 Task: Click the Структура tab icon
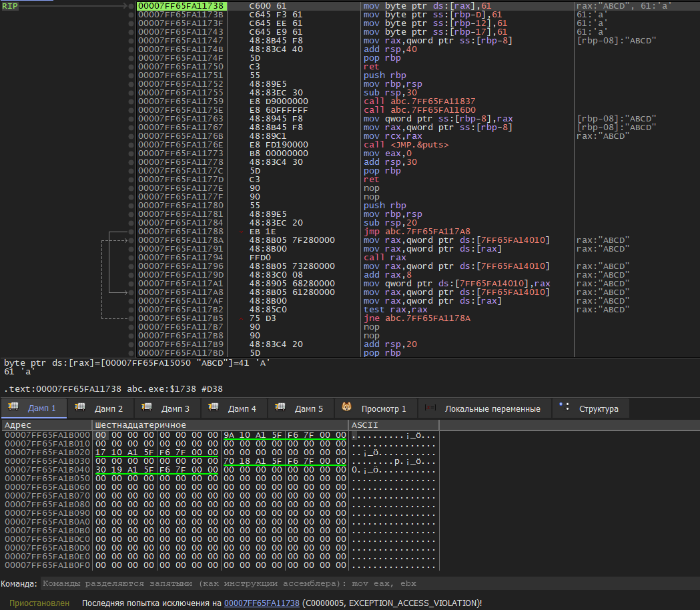point(565,407)
